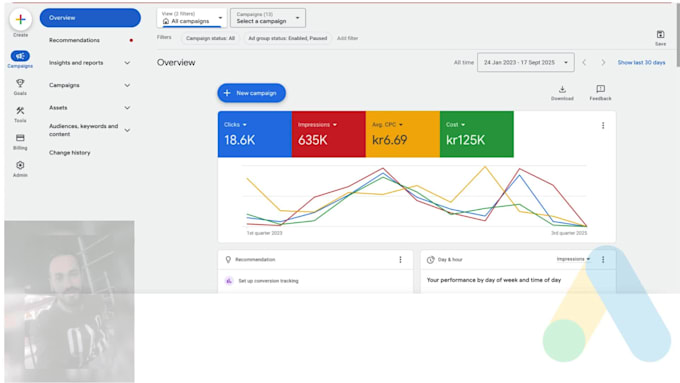Screen dimensions: 680x383
Task: Click Show last 30 days link
Action: tap(641, 62)
